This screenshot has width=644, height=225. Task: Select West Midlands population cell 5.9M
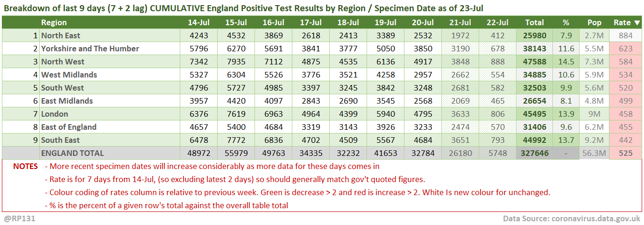pyautogui.click(x=594, y=75)
